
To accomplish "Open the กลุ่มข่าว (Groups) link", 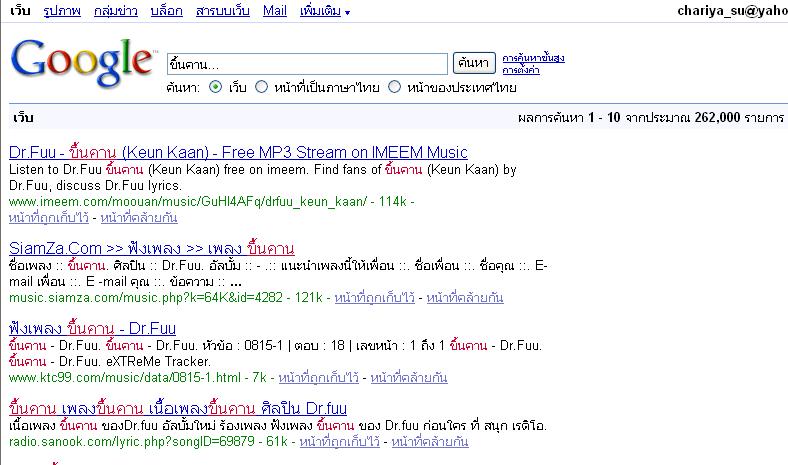I will (116, 11).
